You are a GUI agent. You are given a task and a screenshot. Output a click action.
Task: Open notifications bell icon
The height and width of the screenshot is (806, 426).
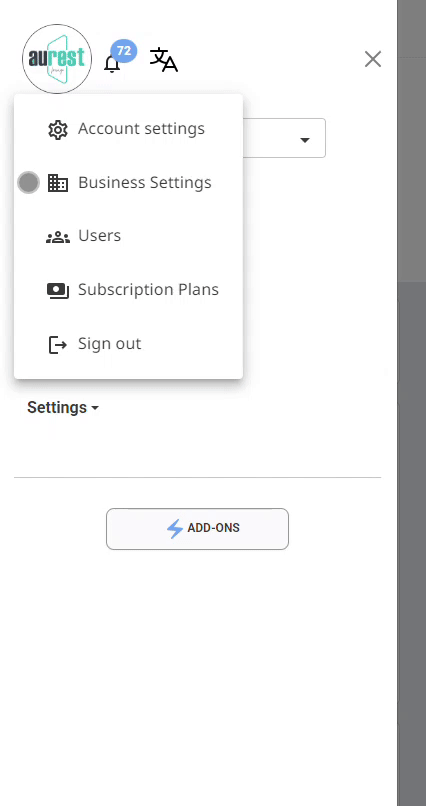(112, 64)
